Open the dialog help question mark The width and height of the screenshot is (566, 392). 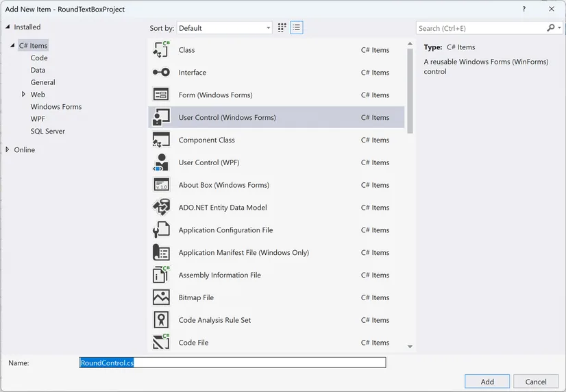coord(524,9)
